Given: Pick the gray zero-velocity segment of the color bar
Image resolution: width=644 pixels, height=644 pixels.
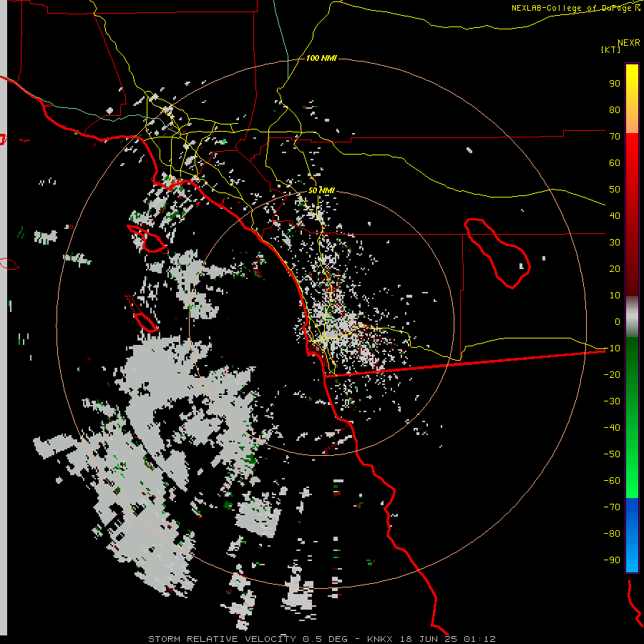Looking at the screenshot, I should click(x=632, y=317).
